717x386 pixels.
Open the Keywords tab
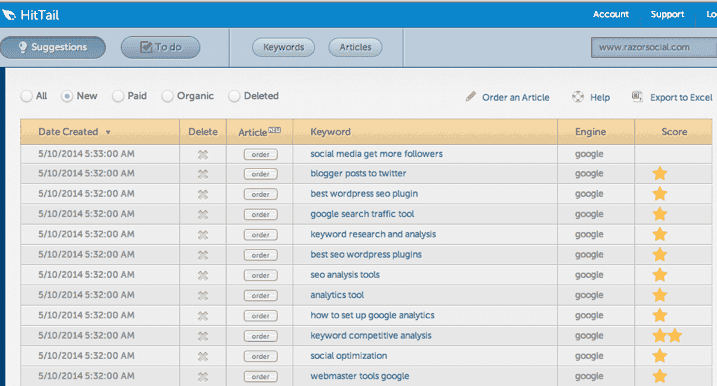pyautogui.click(x=284, y=47)
